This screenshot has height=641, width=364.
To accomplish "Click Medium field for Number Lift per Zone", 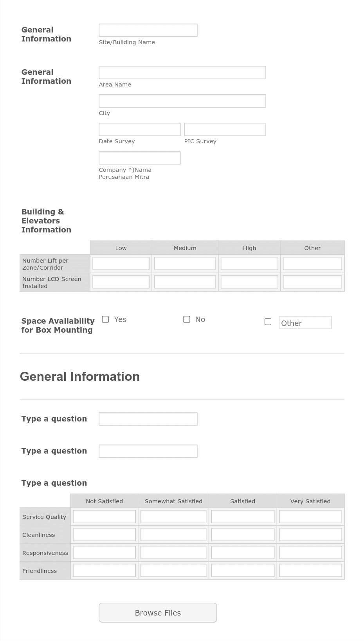I will pyautogui.click(x=185, y=263).
